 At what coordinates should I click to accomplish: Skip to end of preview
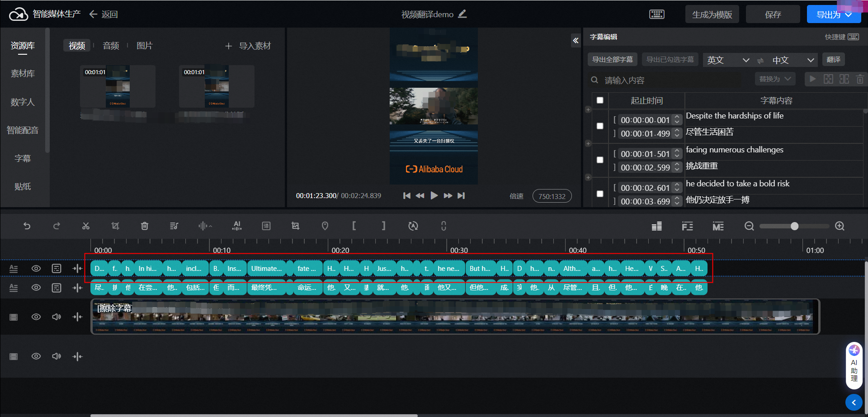461,195
